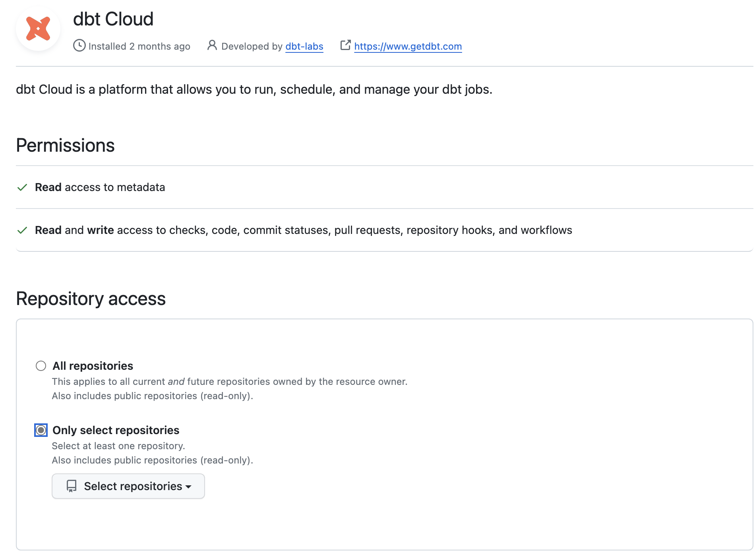Screen dimensions: 755x560
Task: Select the Only select repositories radio option
Action: 41,430
